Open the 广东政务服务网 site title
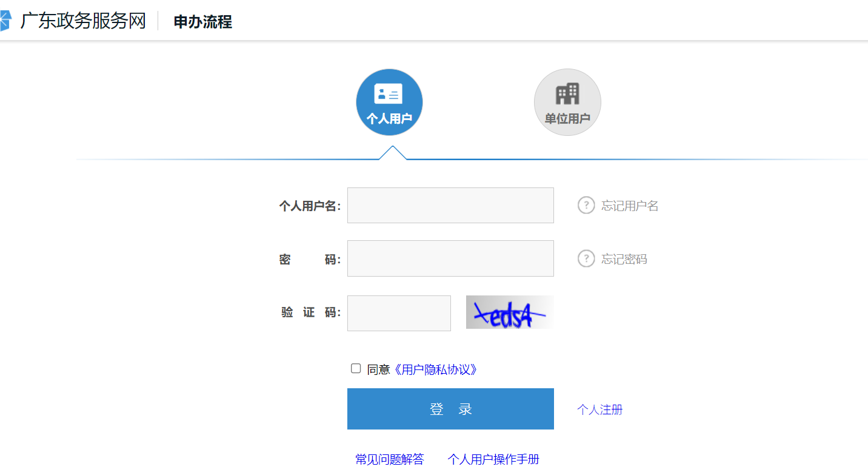868x475 pixels. coord(83,21)
